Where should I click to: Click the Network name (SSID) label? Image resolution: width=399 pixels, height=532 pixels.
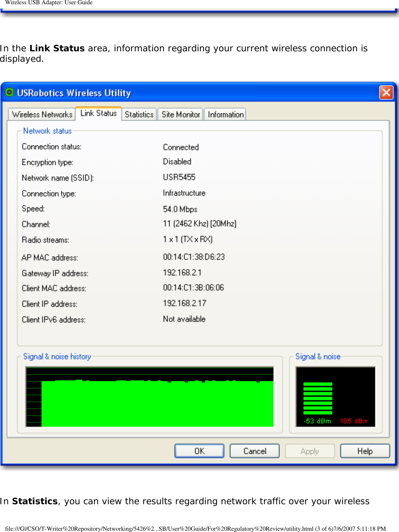[58, 178]
